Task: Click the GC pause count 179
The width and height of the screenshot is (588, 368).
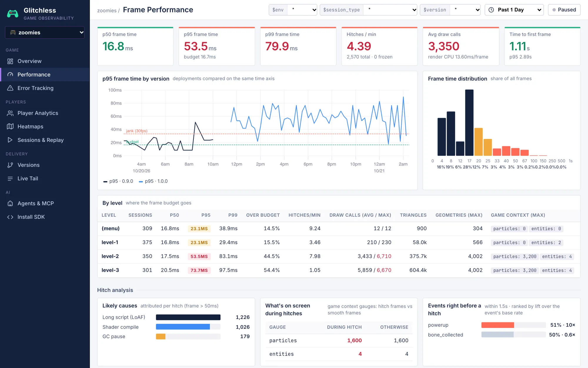Action: pyautogui.click(x=245, y=336)
